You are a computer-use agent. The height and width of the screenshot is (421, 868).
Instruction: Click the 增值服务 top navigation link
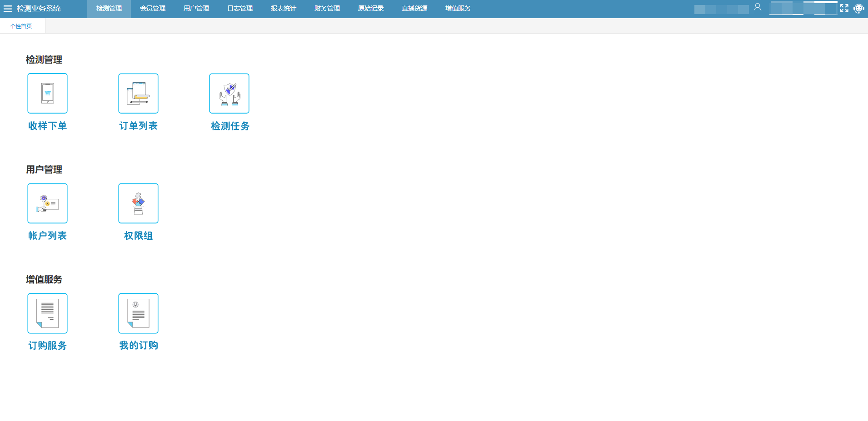458,9
